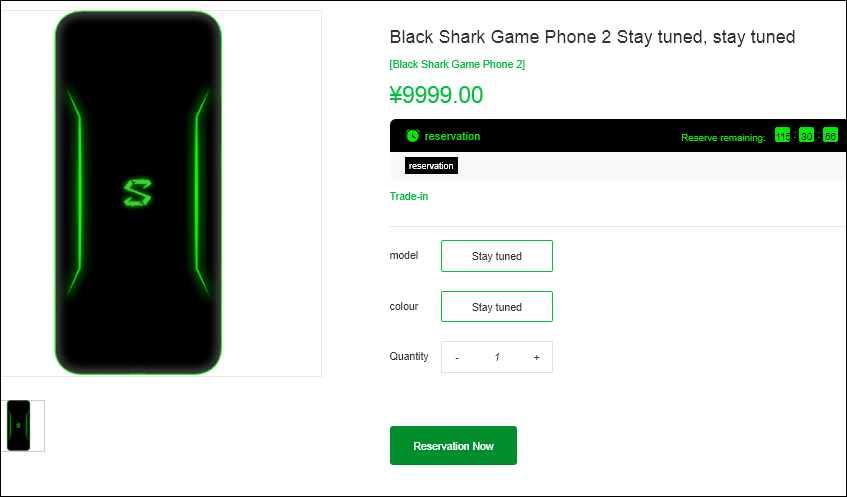Click the quantity number field

point(496,357)
